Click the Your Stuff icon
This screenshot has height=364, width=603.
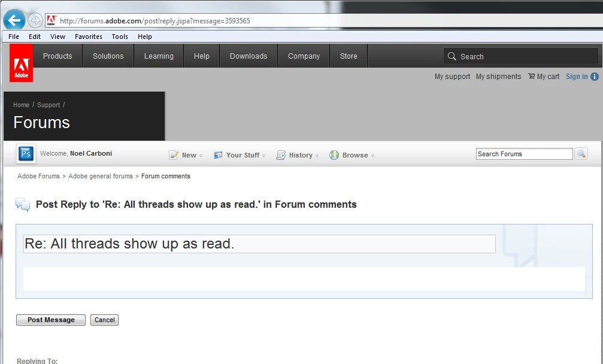coord(218,155)
